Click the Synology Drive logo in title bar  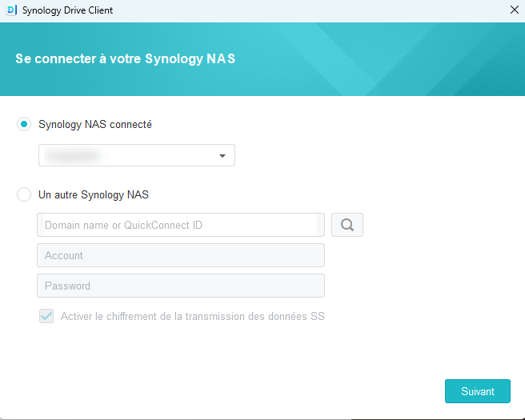coord(11,10)
